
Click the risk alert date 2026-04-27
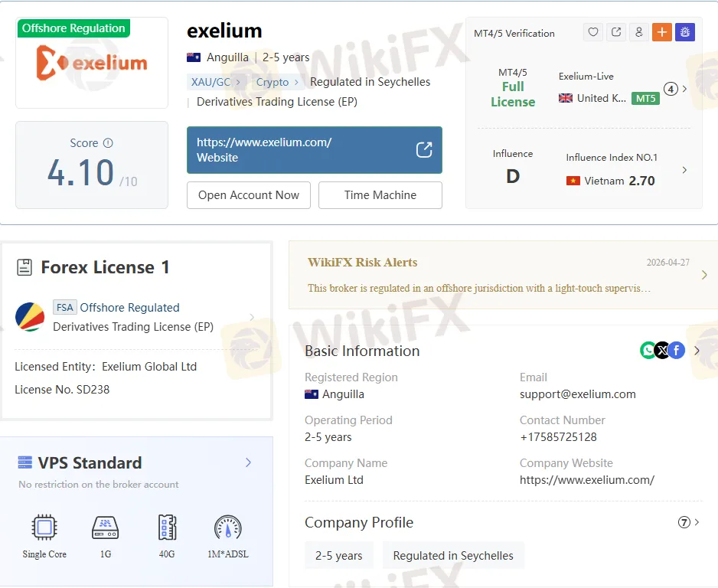[x=667, y=263]
